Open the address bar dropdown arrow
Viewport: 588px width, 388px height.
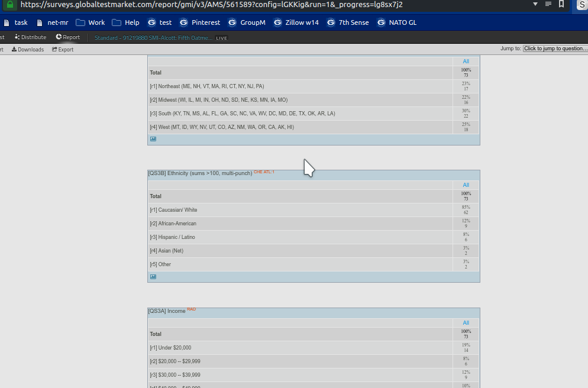[535, 4]
